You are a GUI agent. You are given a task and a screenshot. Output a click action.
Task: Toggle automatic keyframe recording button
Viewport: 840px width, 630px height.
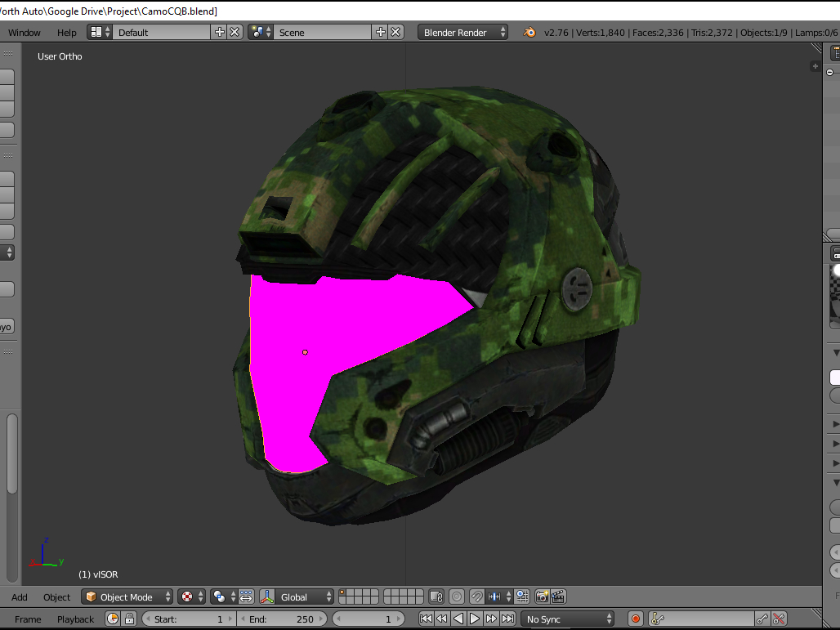click(636, 619)
